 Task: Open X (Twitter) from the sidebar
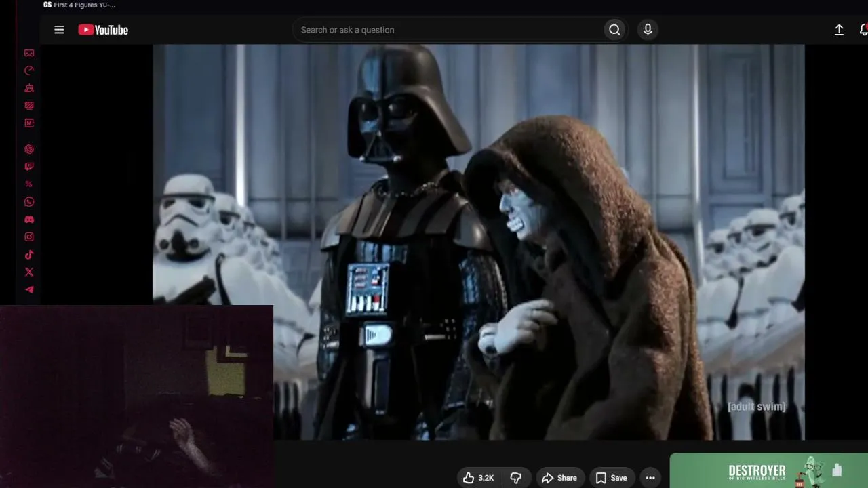click(x=29, y=272)
